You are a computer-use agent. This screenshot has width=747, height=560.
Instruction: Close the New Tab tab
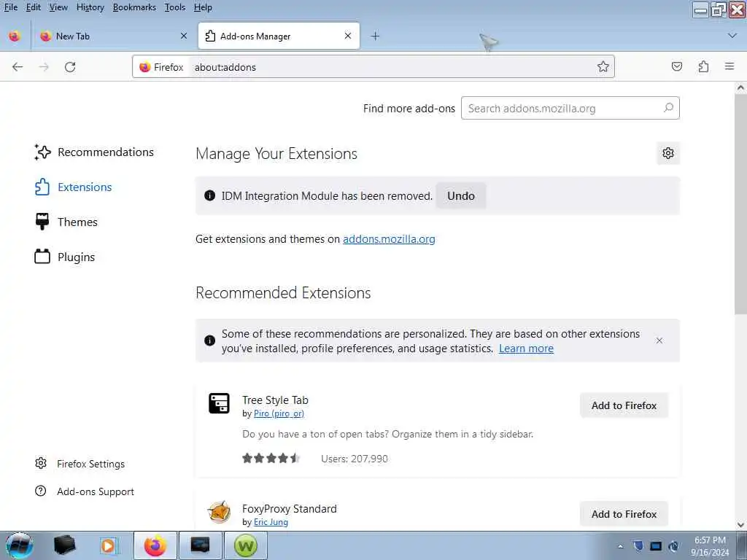tap(184, 36)
